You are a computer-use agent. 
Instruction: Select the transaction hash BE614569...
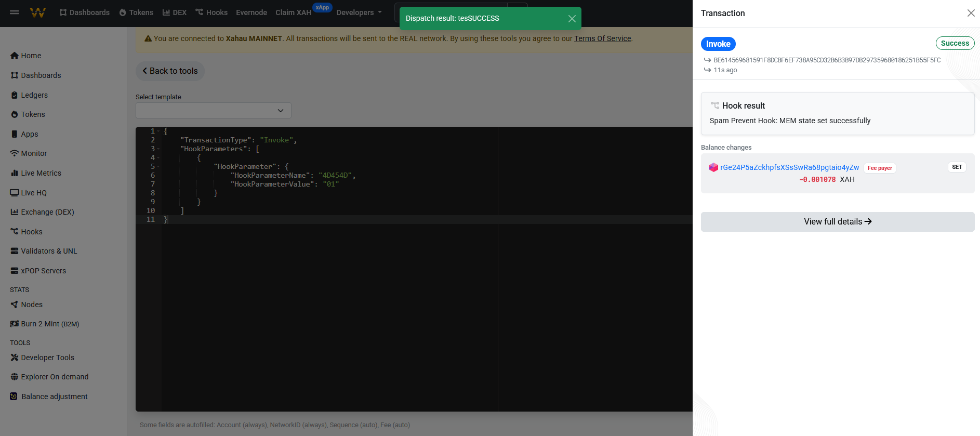(x=827, y=60)
